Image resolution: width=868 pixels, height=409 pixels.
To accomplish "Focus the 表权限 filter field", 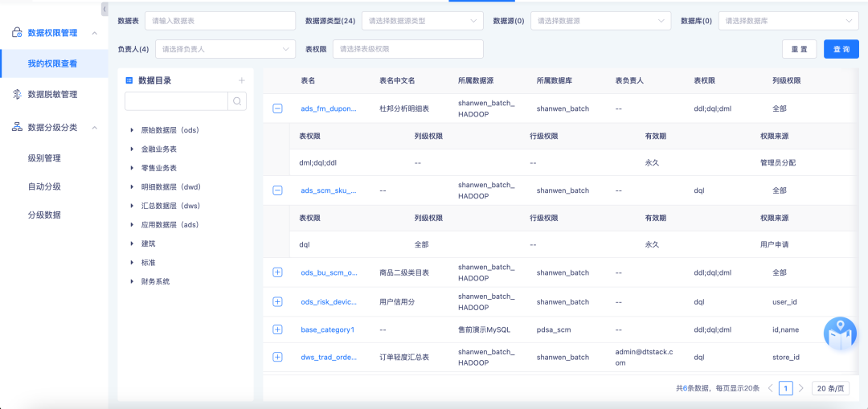I will [408, 49].
